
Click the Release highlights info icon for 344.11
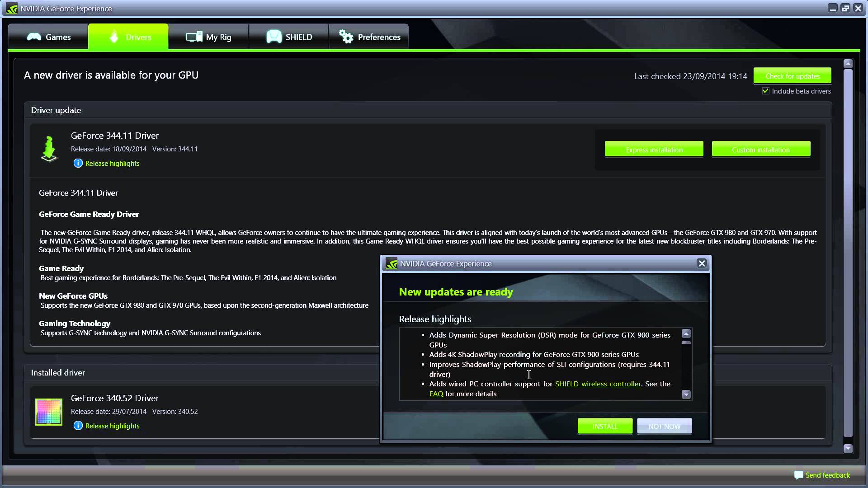pyautogui.click(x=78, y=163)
